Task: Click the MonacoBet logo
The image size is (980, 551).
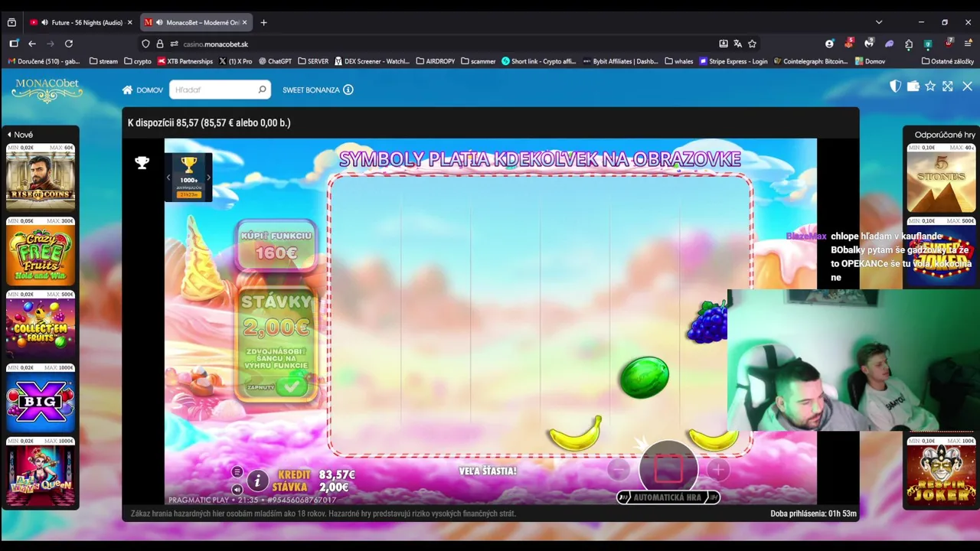Action: tap(47, 90)
